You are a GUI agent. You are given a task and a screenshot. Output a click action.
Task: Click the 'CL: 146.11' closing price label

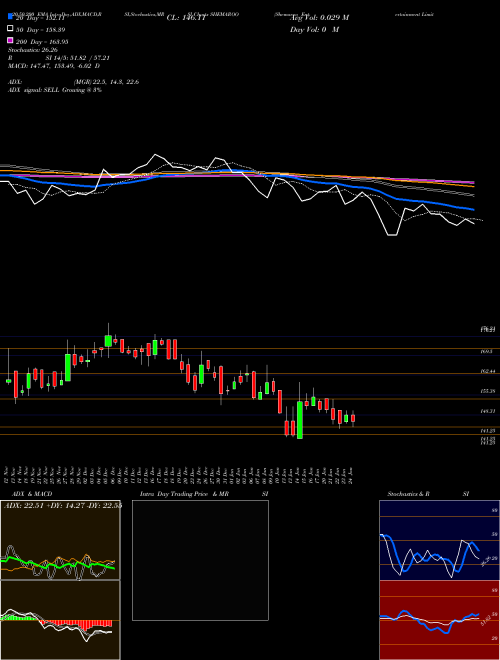186,18
